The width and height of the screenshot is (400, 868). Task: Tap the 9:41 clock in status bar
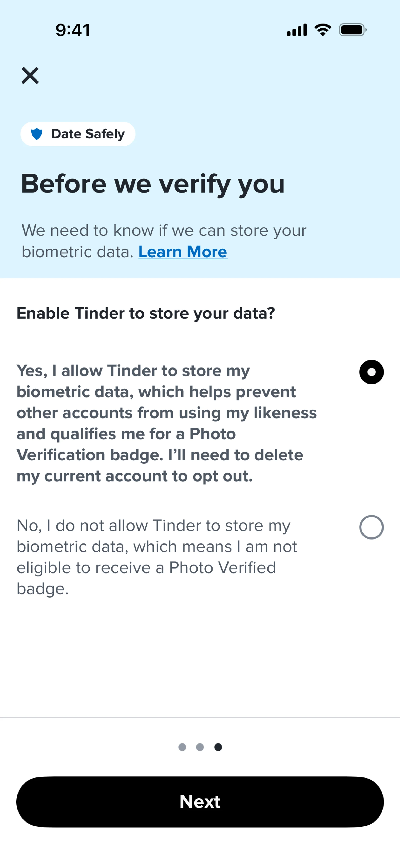pyautogui.click(x=73, y=30)
